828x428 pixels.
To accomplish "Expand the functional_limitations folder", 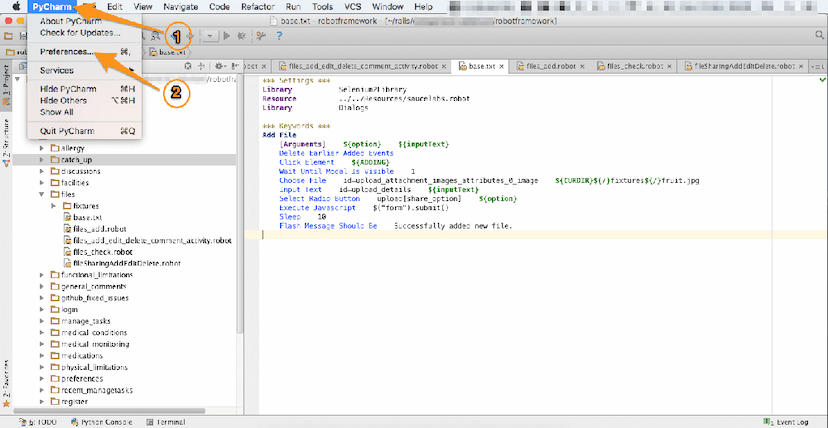I will click(x=42, y=275).
